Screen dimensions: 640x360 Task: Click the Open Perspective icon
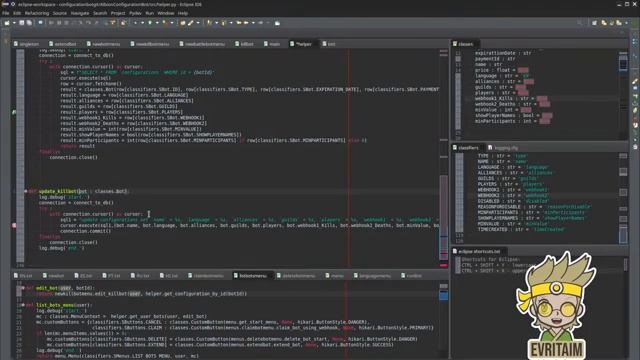[595, 23]
